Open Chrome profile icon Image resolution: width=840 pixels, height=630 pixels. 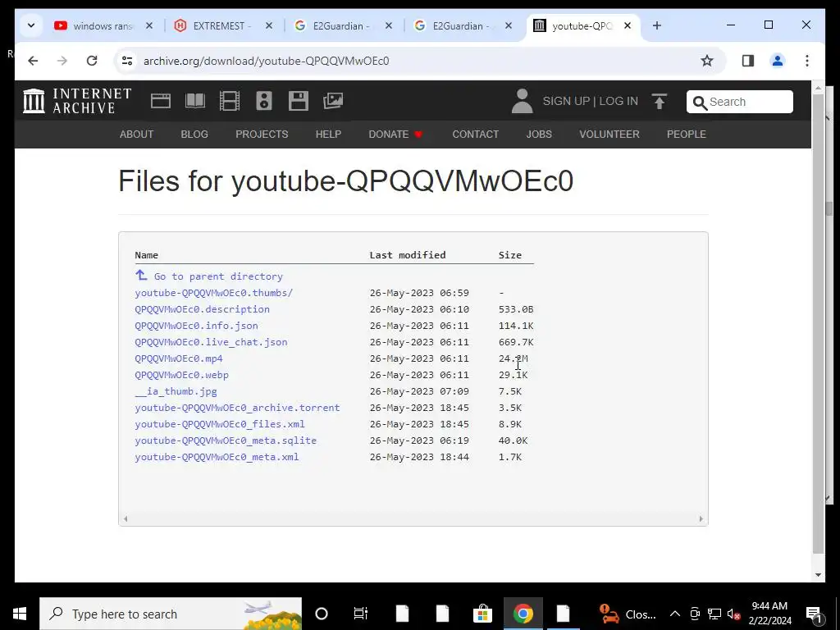(778, 61)
